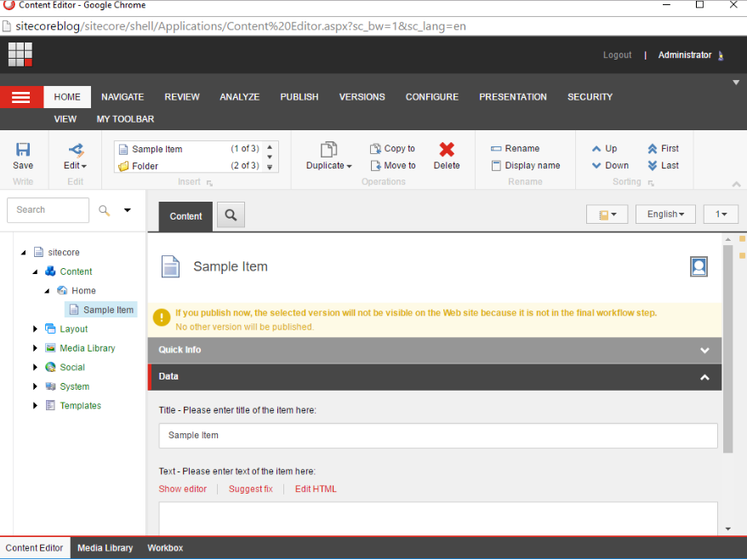Click the search magnifier icon in the tree pane
Screen dimensions: 747x560
(x=105, y=210)
